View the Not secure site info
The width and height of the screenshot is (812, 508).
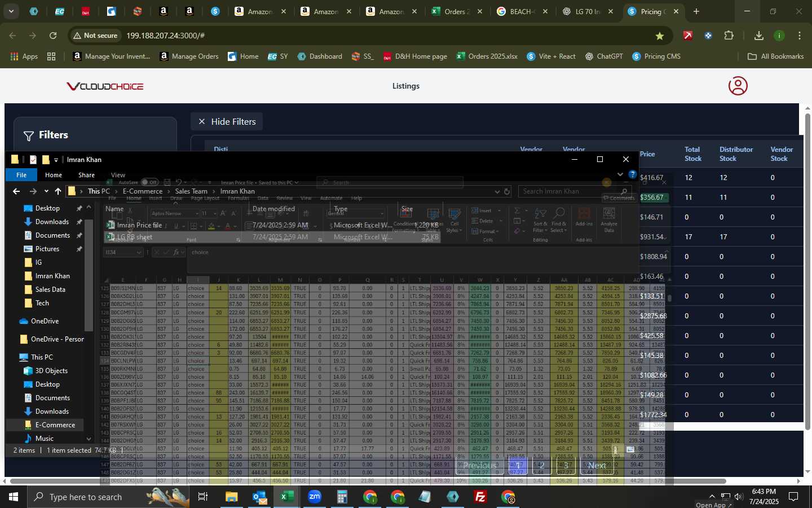pyautogui.click(x=95, y=36)
